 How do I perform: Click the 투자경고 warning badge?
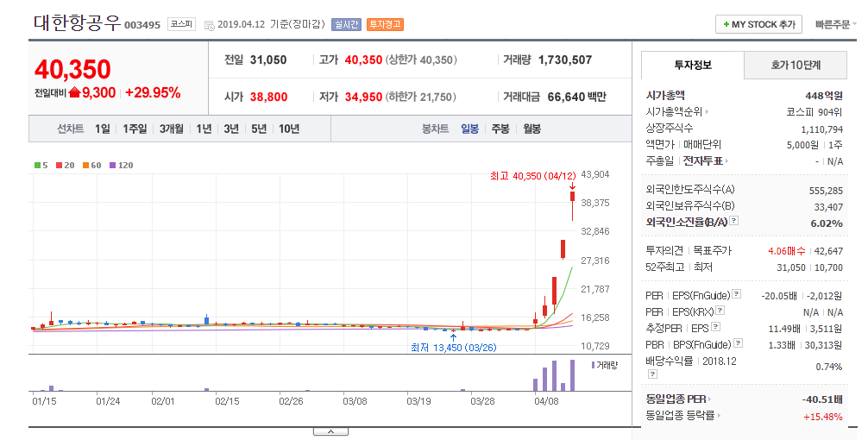pyautogui.click(x=386, y=24)
